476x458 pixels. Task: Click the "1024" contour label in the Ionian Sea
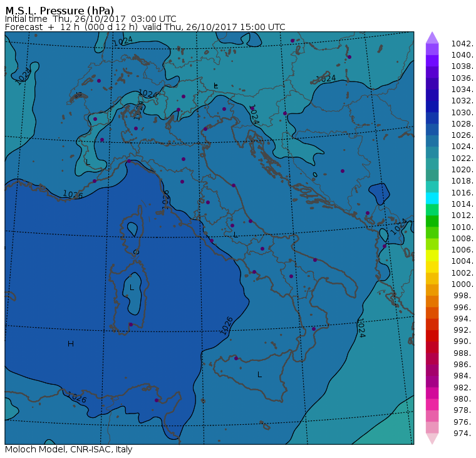point(361,328)
